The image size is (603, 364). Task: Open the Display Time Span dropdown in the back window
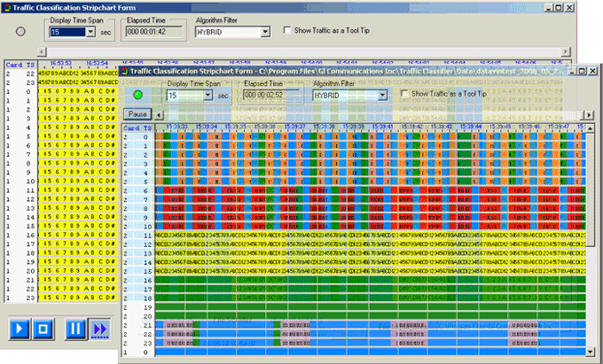coord(90,32)
